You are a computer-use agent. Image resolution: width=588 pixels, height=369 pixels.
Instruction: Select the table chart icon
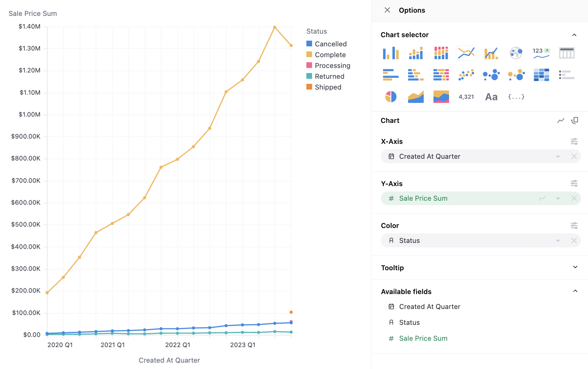click(x=566, y=53)
